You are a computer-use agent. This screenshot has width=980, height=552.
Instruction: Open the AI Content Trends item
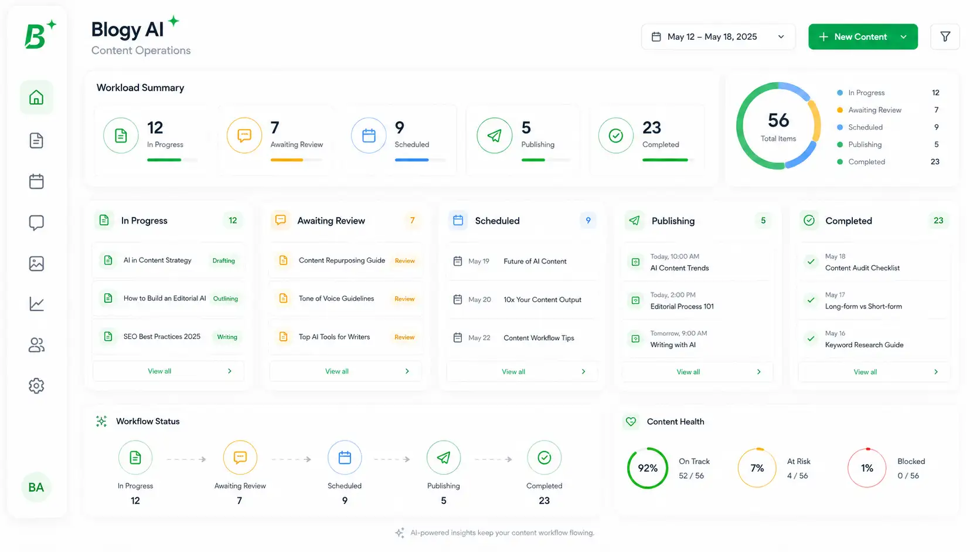697,262
